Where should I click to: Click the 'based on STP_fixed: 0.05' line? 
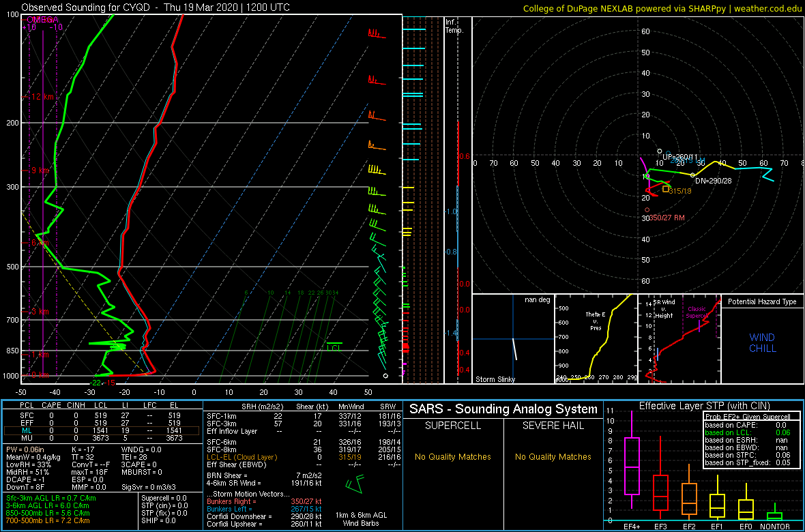coord(748,462)
